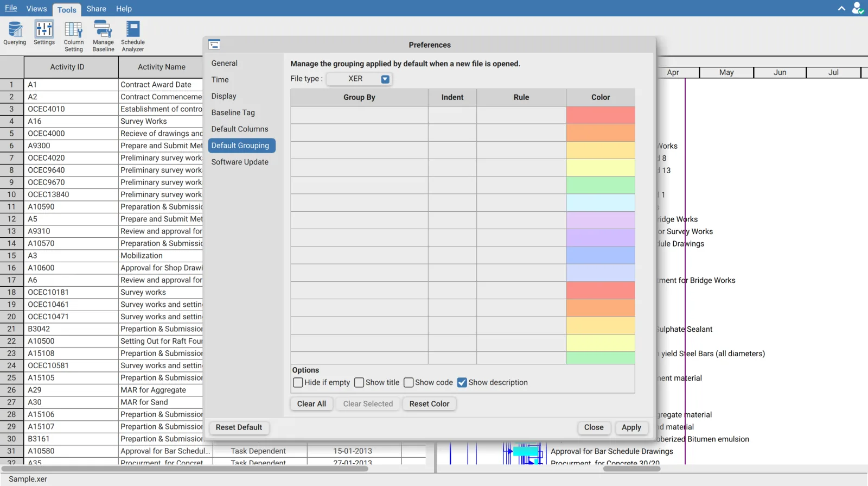
Task: Click the light cyan color swatch
Action: (x=601, y=203)
